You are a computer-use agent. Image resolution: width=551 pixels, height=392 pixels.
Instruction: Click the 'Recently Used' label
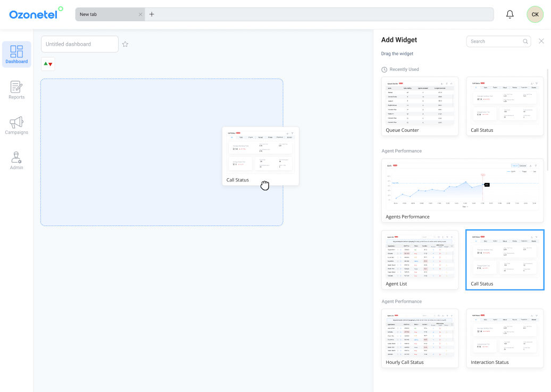(x=404, y=69)
